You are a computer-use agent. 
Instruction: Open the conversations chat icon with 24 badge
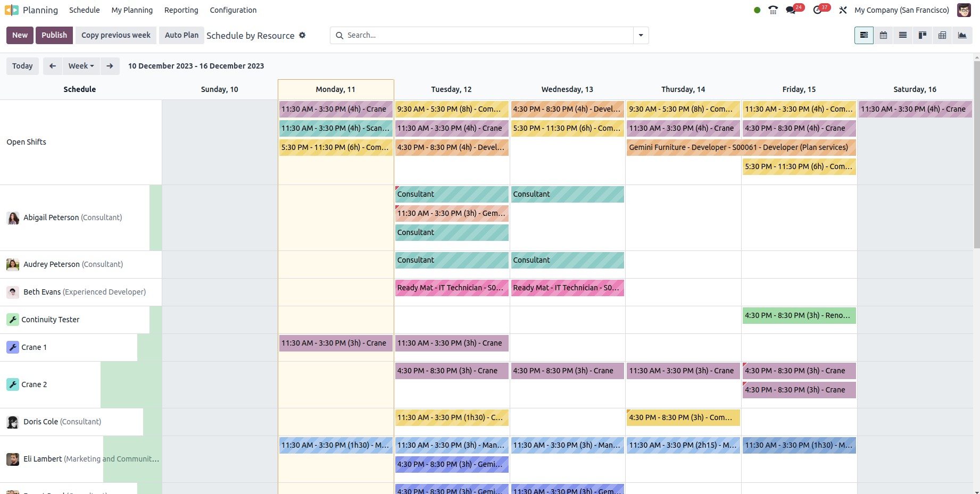[791, 10]
